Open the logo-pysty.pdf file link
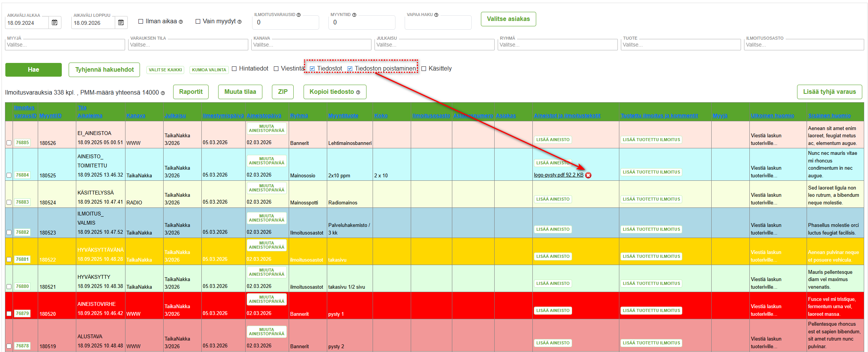Image resolution: width=868 pixels, height=352 pixels. point(558,175)
